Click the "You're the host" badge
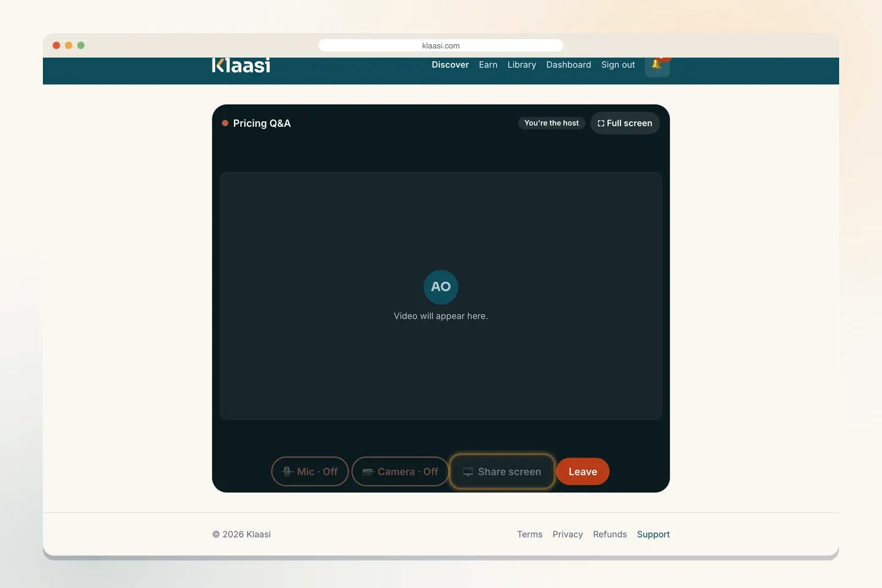The height and width of the screenshot is (588, 882). 551,123
